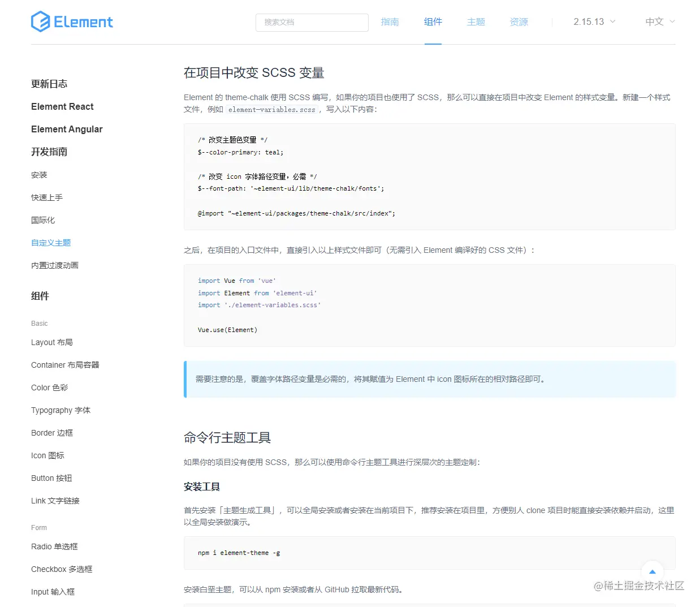Focus the 搜索文档 search box

(312, 22)
